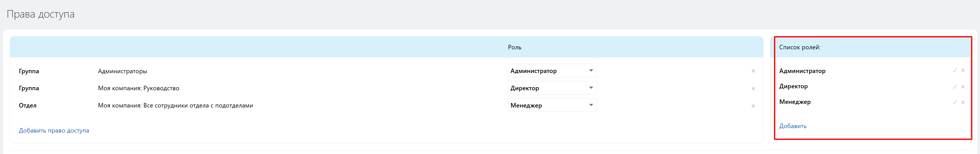
Task: Select Менеджер in the role list
Action: 795,102
